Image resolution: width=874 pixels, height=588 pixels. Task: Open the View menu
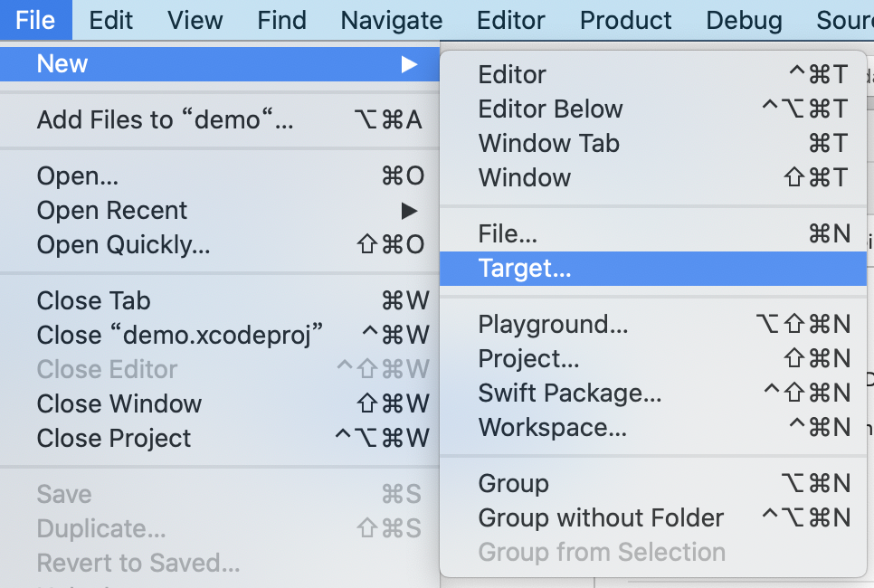coord(195,20)
